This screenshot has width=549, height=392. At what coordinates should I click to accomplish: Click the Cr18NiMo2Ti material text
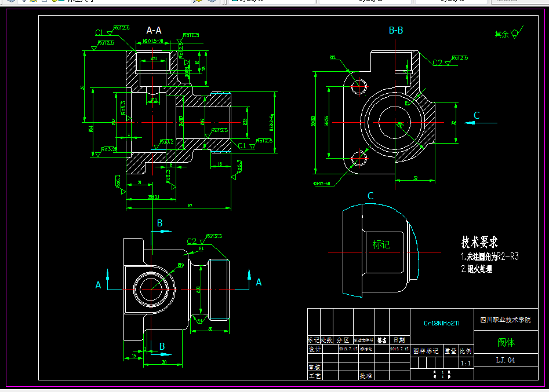click(442, 323)
